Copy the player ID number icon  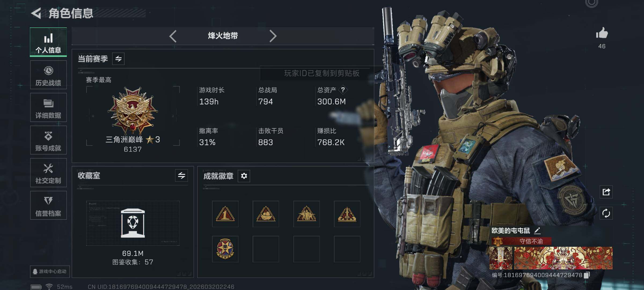587,275
